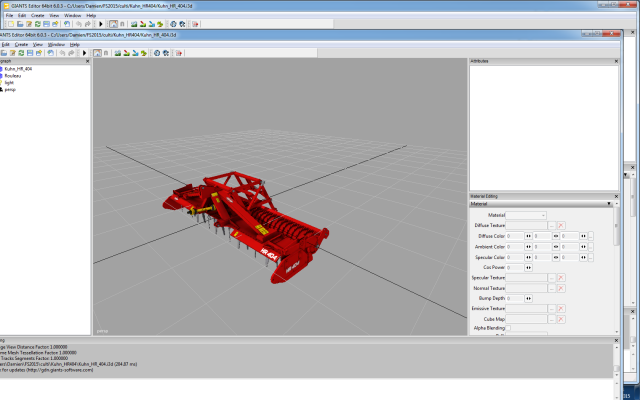Click the first green terrain icon in front toolbar
The image size is (640, 400).
[x=118, y=53]
